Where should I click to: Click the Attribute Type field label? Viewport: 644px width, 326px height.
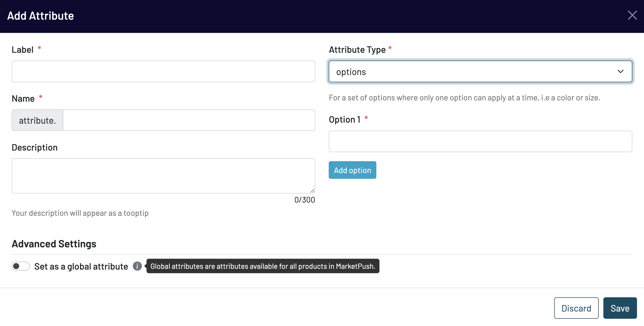tap(357, 50)
